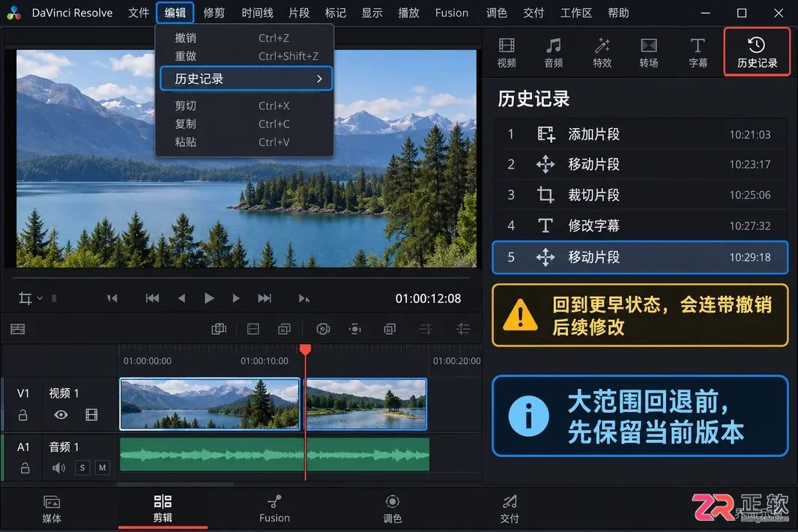Toggle the linked selection toolbar icon
Viewport: 798px width, 532px height.
(354, 330)
